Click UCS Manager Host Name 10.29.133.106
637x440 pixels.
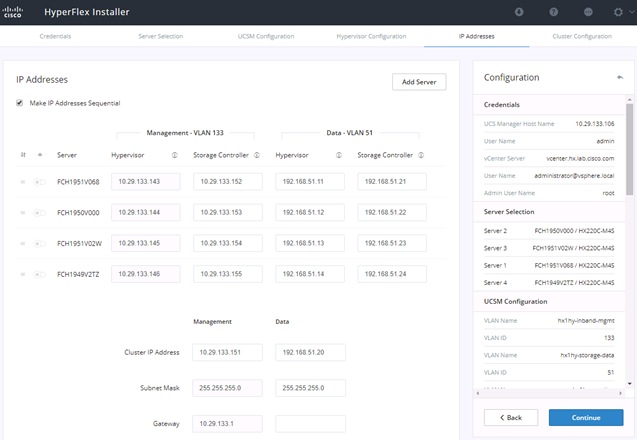coord(595,124)
